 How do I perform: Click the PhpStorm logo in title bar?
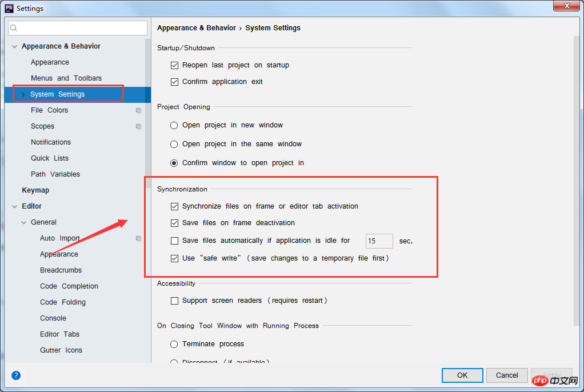point(9,8)
